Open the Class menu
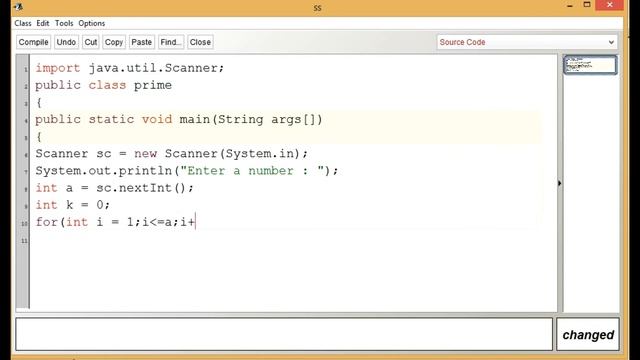 tap(23, 23)
